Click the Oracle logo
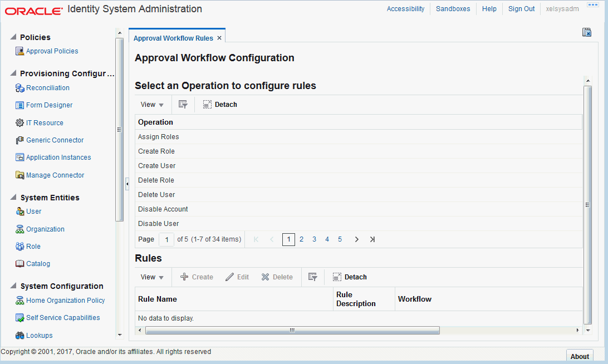 coord(34,11)
